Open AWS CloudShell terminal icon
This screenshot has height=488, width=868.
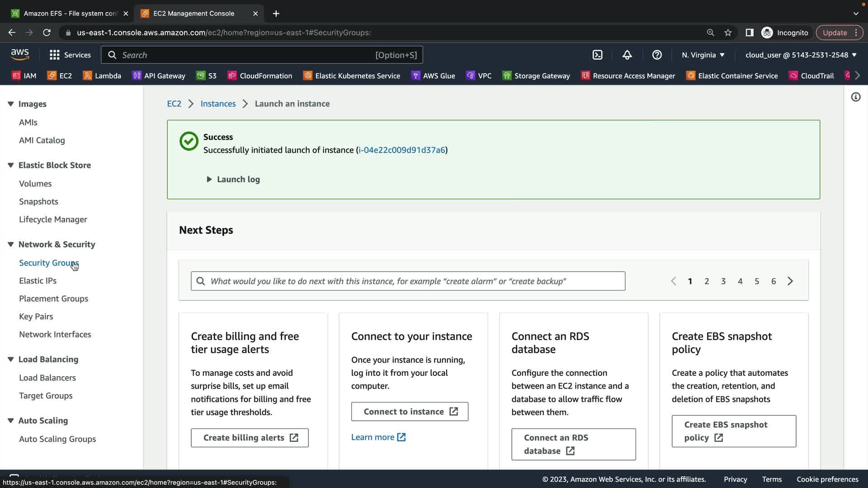click(597, 55)
